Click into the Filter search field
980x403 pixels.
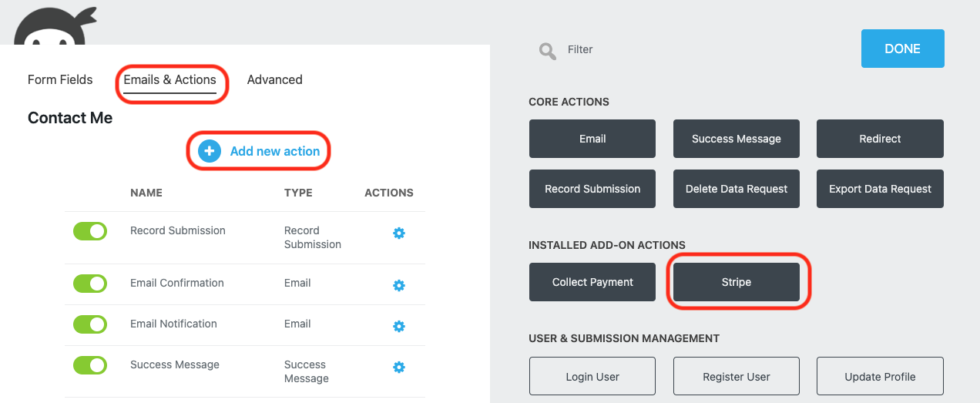[580, 49]
